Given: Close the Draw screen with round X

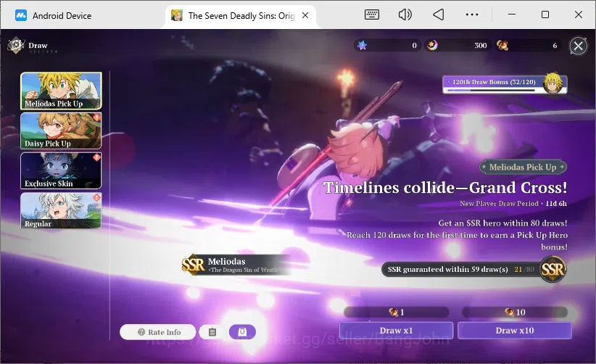Looking at the screenshot, I should tap(578, 46).
